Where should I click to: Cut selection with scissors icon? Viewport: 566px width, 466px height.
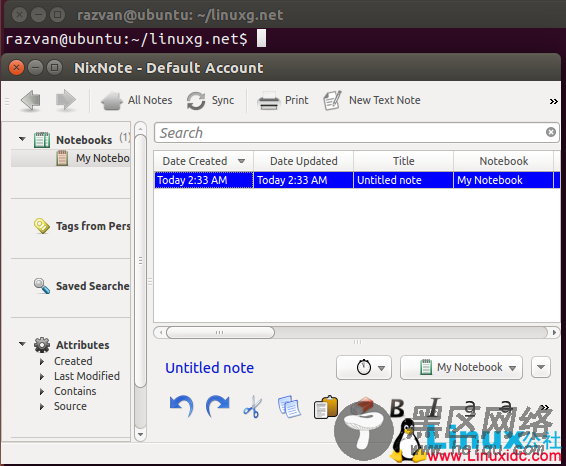coord(253,407)
